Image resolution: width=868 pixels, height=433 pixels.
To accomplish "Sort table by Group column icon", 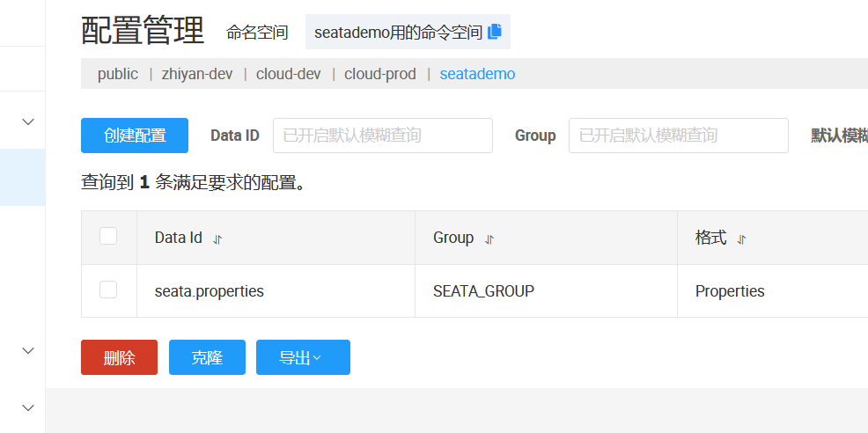I will tap(489, 239).
